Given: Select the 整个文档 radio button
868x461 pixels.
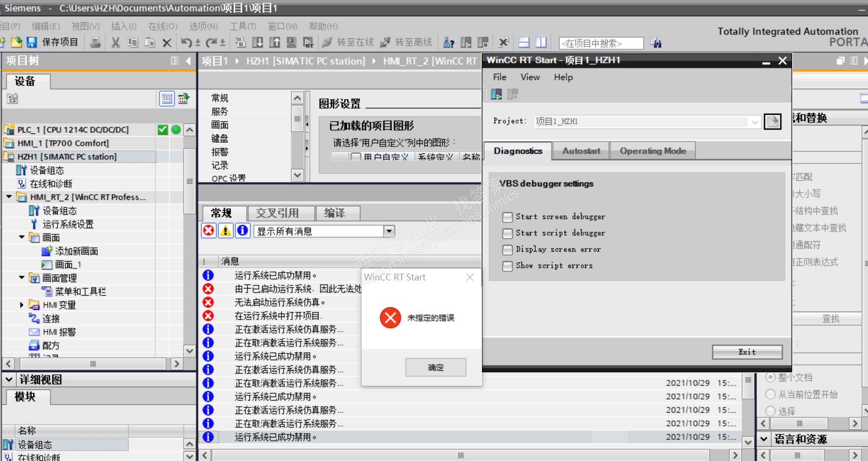Looking at the screenshot, I should [x=770, y=377].
